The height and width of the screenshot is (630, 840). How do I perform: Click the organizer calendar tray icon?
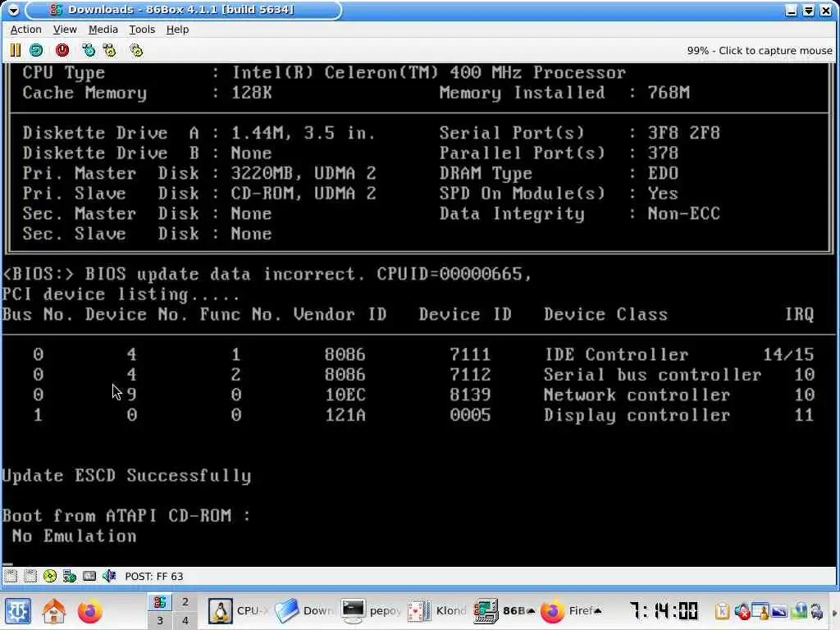[760, 611]
